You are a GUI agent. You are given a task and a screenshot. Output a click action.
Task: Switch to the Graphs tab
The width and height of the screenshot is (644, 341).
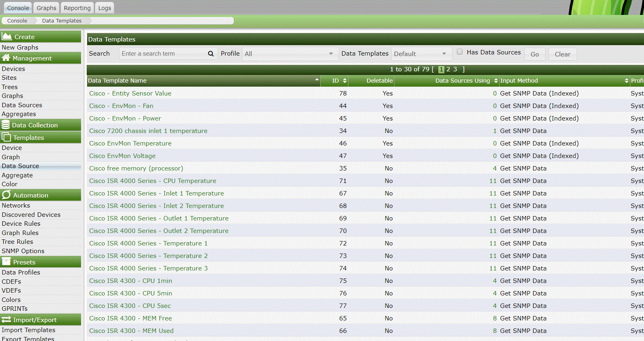click(46, 8)
